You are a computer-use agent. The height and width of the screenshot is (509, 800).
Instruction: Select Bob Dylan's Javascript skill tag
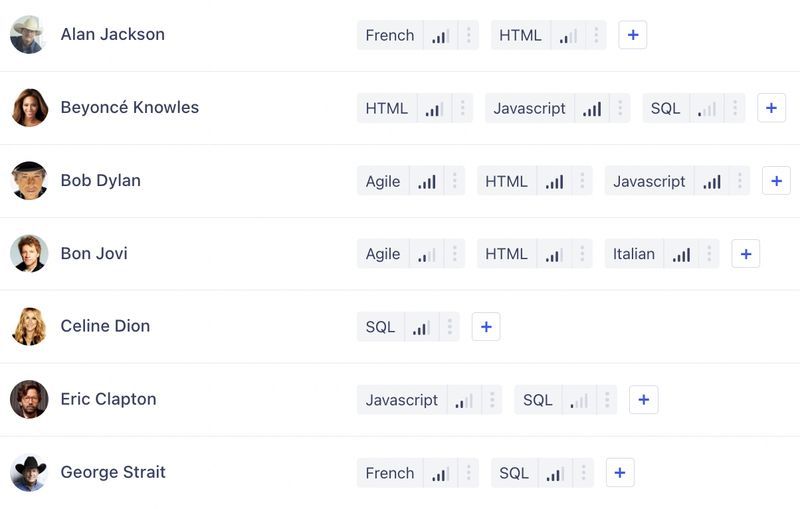click(649, 182)
